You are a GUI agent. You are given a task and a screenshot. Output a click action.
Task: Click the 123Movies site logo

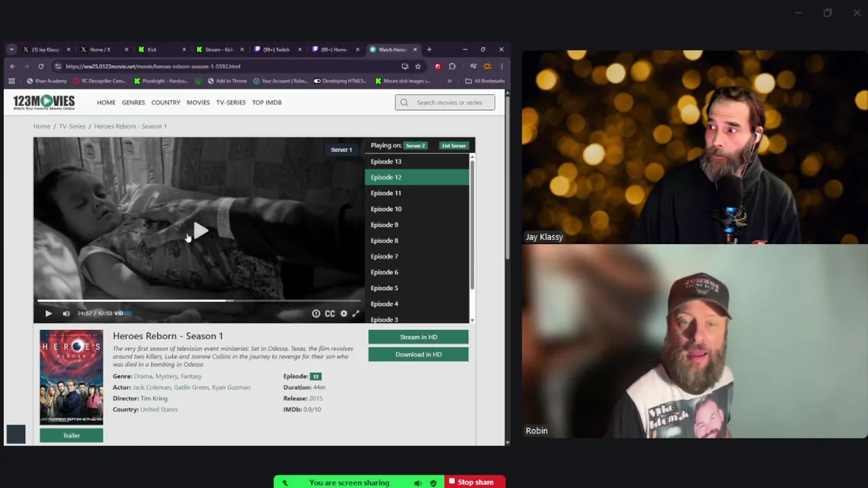(44, 103)
